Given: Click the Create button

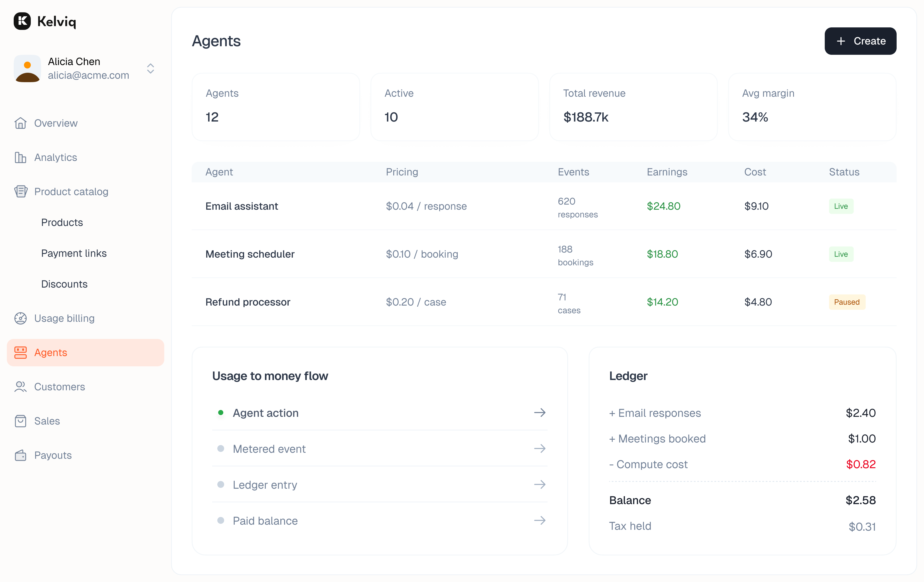Looking at the screenshot, I should [x=860, y=41].
